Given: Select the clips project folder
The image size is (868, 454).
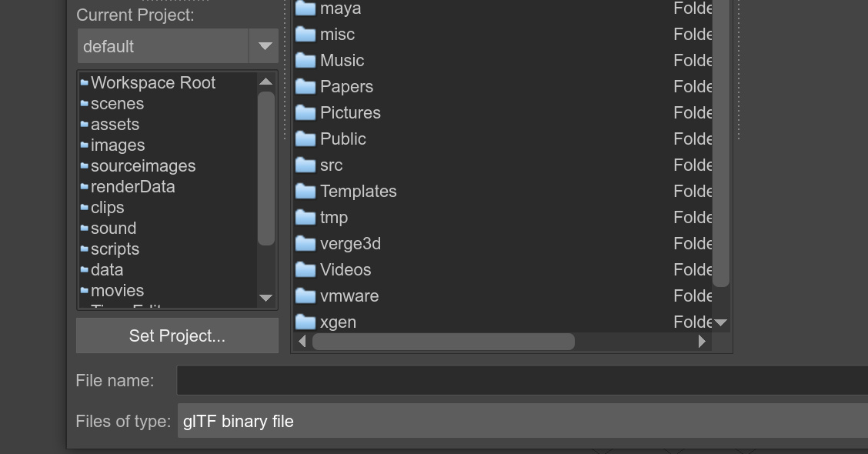Looking at the screenshot, I should pyautogui.click(x=107, y=207).
